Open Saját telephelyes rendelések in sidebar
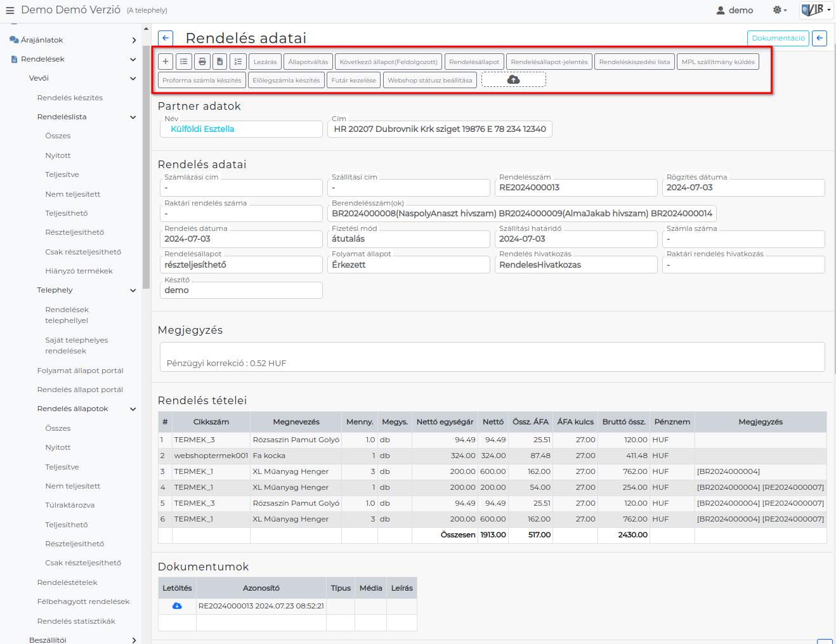Viewport: 836px width, 644px height. coord(76,346)
